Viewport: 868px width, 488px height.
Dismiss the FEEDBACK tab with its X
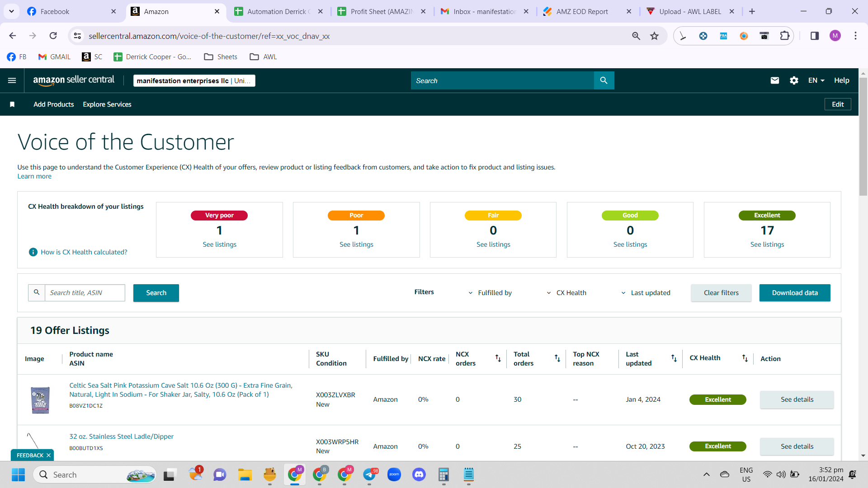[x=48, y=455]
